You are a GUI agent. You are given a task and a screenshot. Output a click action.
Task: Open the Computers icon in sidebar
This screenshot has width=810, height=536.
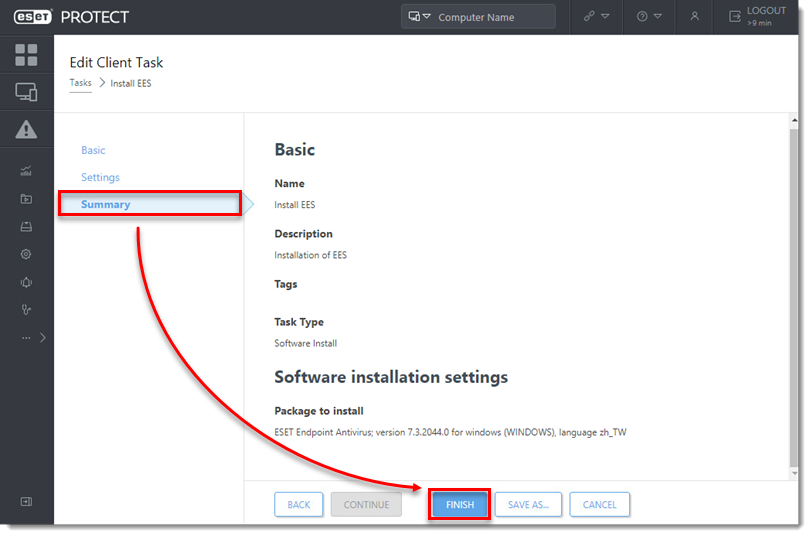point(26,92)
